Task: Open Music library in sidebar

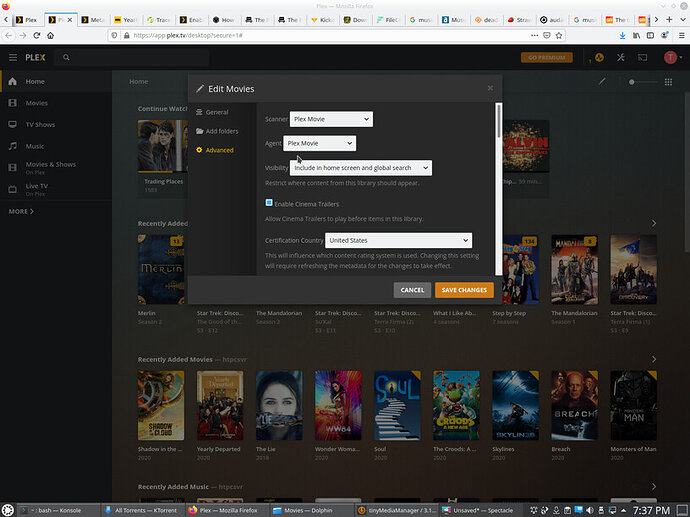Action: coord(56,146)
